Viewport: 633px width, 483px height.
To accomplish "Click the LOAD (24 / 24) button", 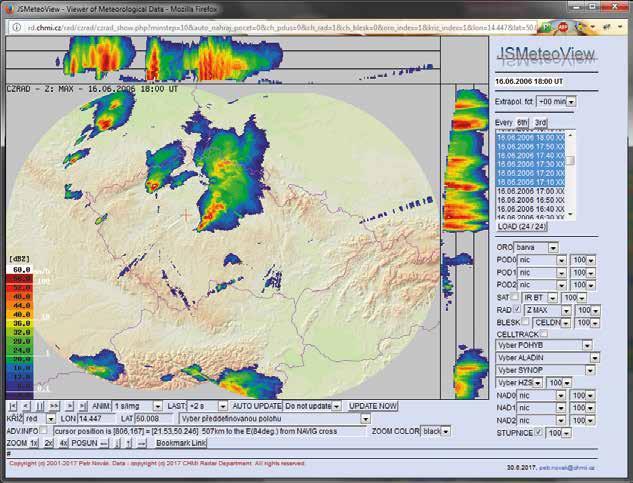I will tap(522, 226).
